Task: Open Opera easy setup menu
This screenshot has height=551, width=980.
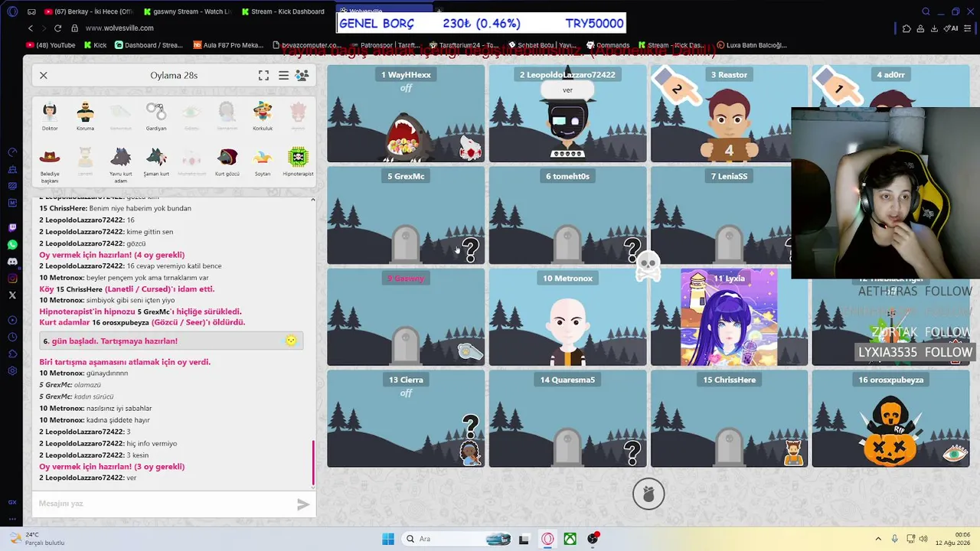Action: 969,28
